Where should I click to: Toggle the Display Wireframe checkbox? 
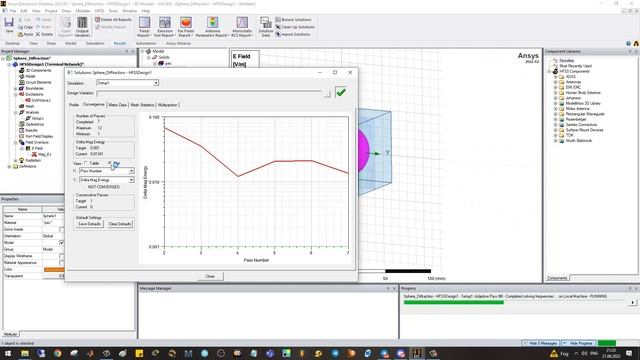pos(62,256)
